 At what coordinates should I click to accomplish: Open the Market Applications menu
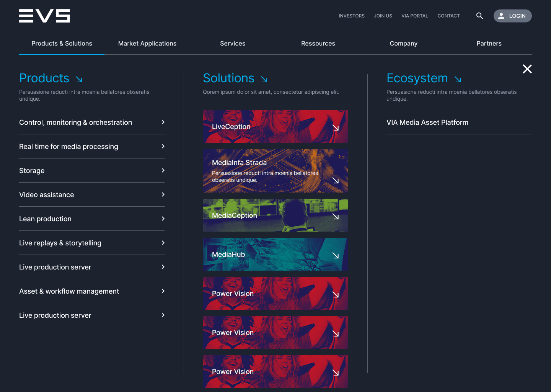click(x=147, y=43)
